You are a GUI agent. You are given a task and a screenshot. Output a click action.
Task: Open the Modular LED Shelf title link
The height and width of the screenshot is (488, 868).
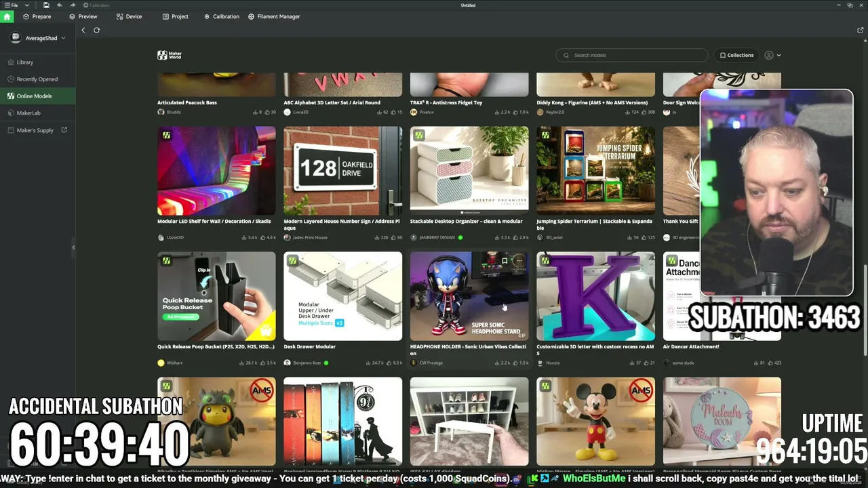click(214, 221)
